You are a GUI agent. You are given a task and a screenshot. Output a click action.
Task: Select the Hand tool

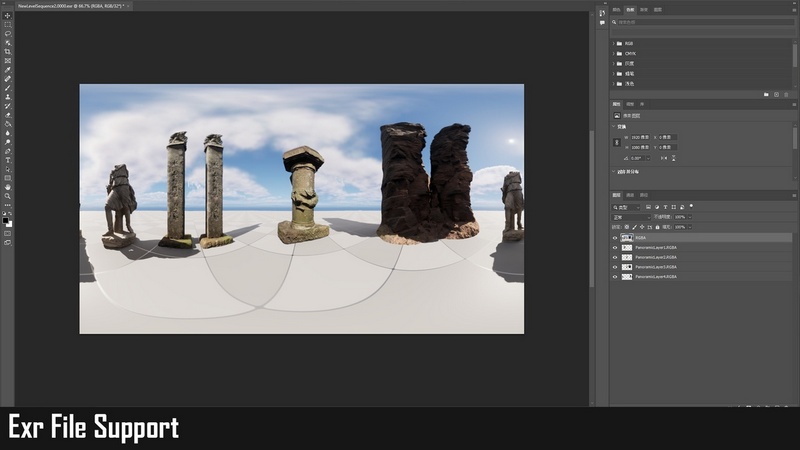click(8, 187)
